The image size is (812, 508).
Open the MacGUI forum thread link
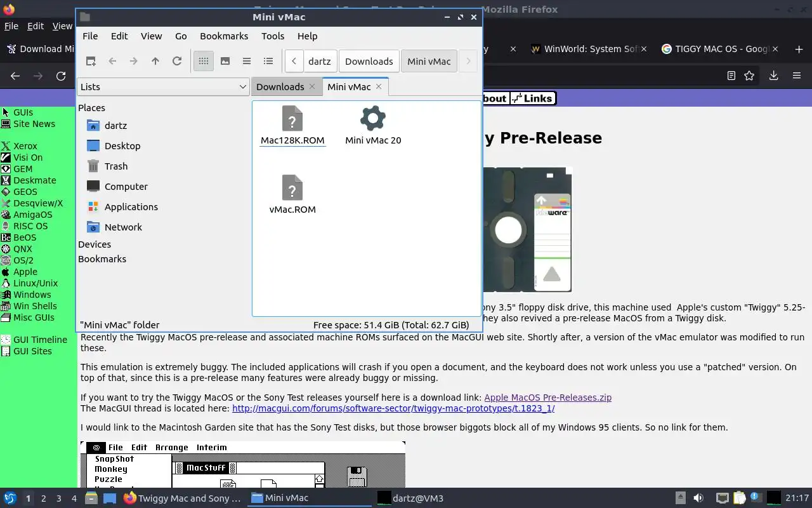(393, 408)
